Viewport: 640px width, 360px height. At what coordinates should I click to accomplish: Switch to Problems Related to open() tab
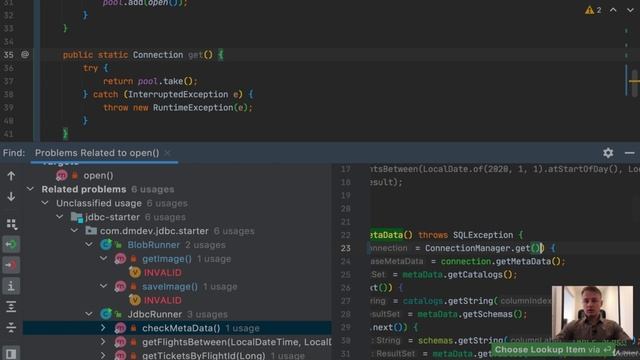pos(97,153)
